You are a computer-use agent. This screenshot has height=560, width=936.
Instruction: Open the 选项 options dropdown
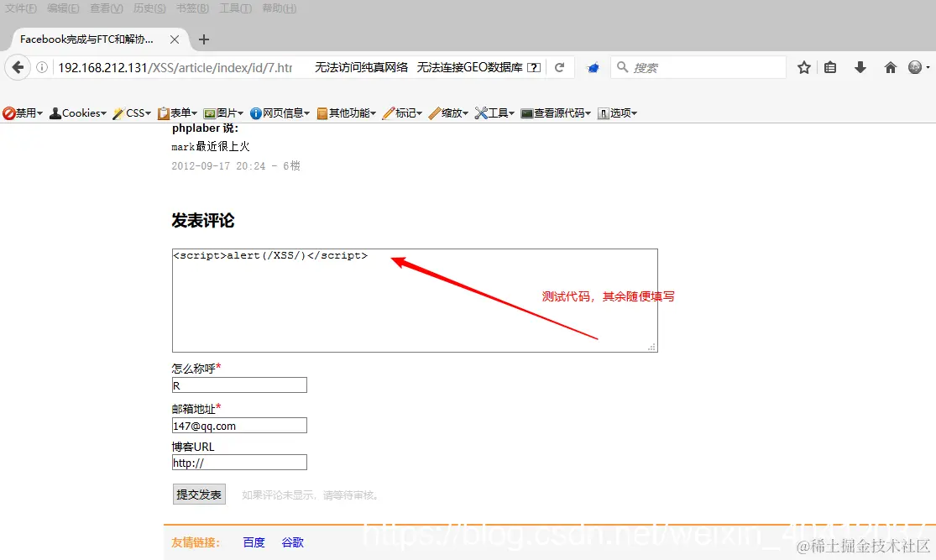click(617, 113)
